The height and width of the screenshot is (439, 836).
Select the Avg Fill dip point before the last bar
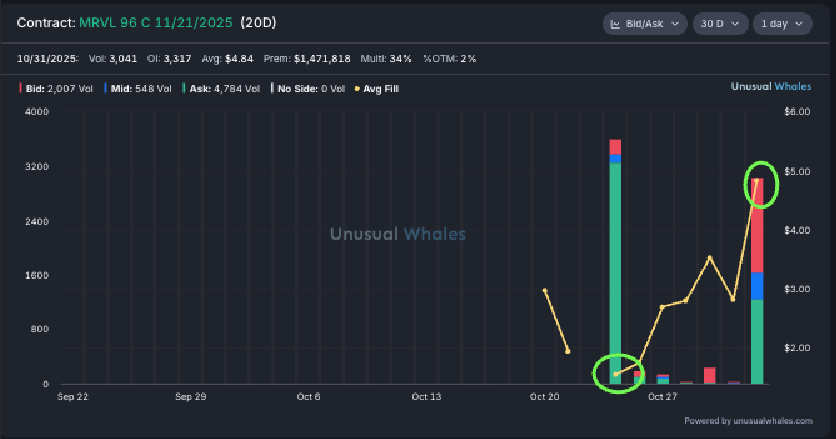(733, 299)
